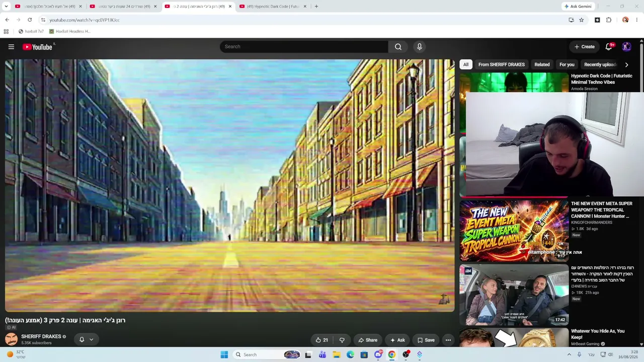Dislike the video with thumbs down
The width and height of the screenshot is (644, 362).
[x=342, y=340]
